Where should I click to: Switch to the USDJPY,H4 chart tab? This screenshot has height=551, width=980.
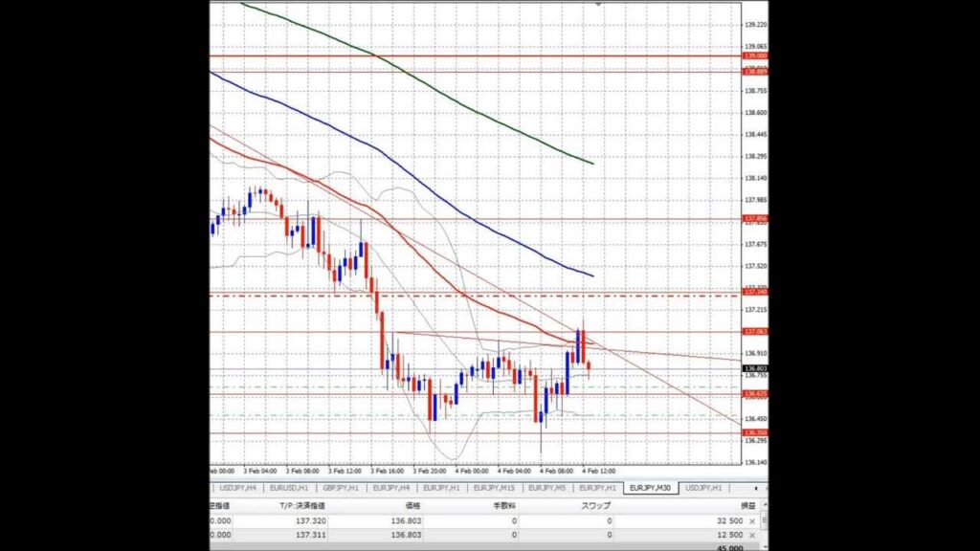coord(235,488)
